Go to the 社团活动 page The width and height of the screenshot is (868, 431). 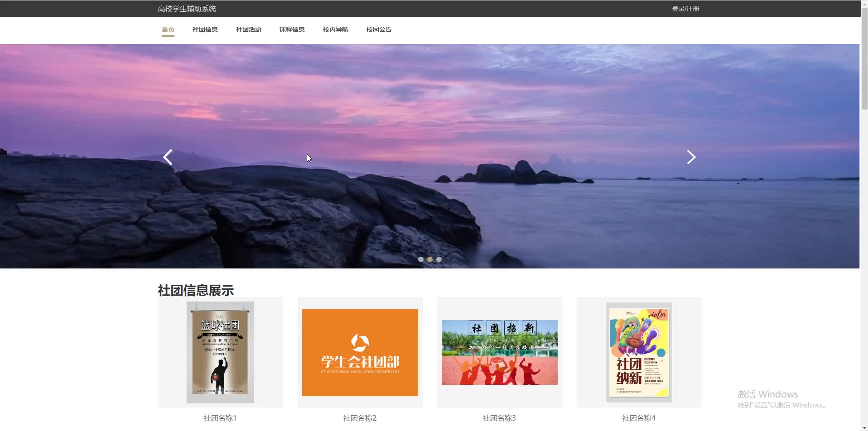tap(249, 30)
